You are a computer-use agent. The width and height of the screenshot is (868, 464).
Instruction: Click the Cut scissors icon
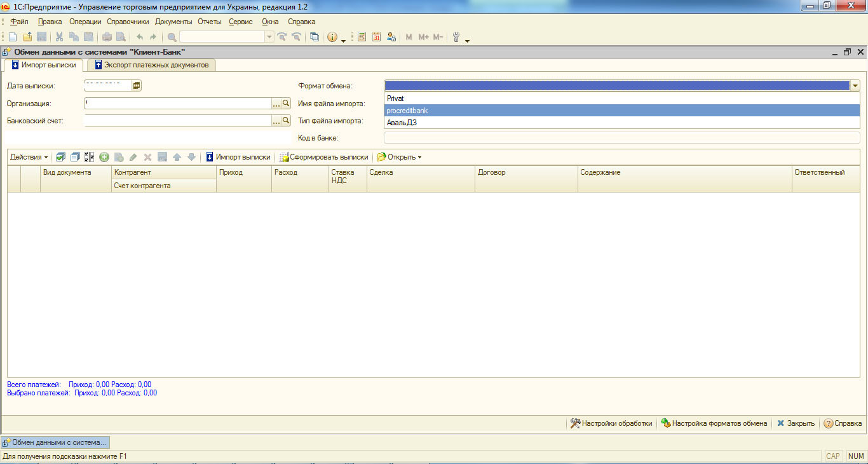[x=59, y=38]
